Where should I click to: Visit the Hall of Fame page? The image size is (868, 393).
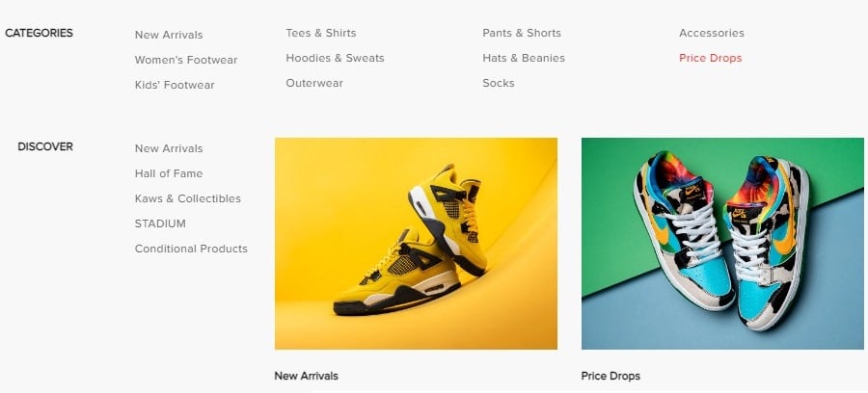[168, 173]
